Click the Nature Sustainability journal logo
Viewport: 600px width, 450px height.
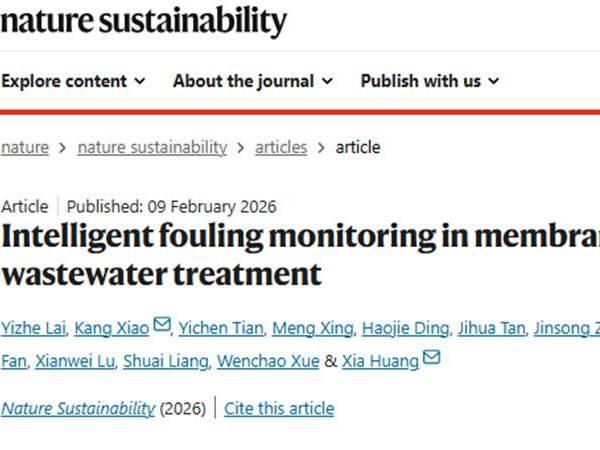click(x=143, y=20)
